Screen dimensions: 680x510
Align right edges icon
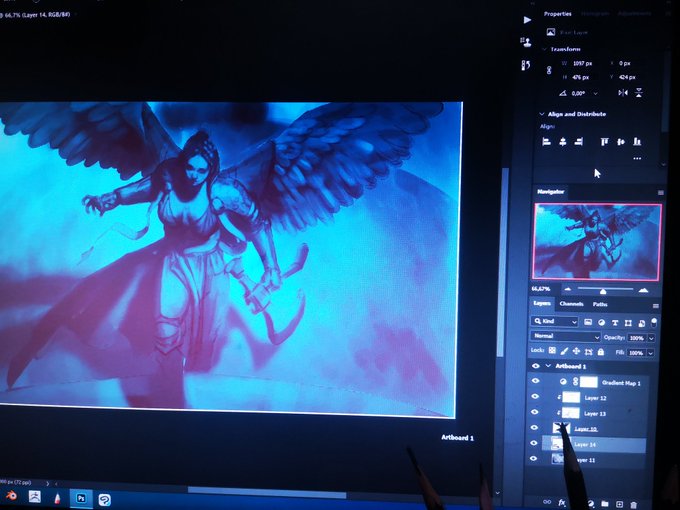578,141
